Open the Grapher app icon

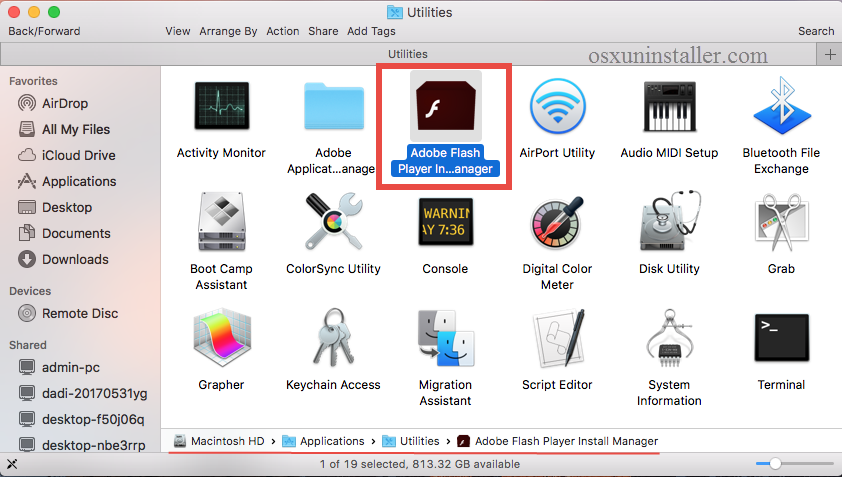tap(222, 337)
